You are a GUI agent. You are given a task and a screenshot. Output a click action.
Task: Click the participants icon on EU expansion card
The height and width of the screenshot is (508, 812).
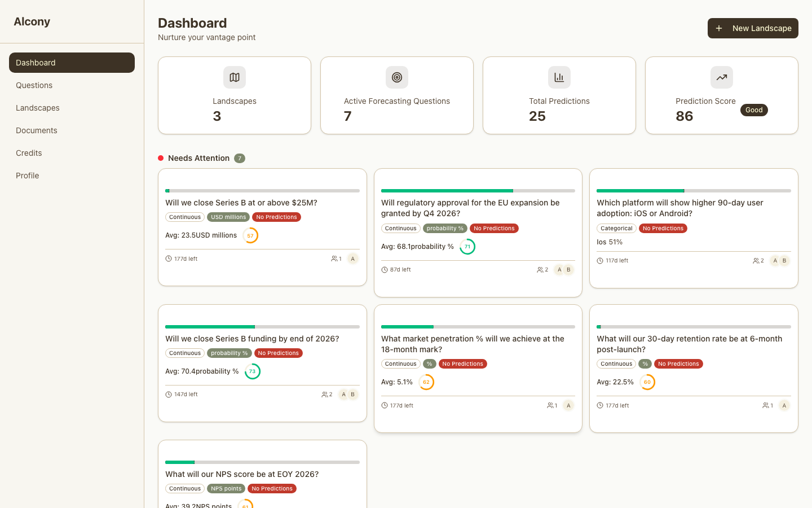[x=540, y=270]
